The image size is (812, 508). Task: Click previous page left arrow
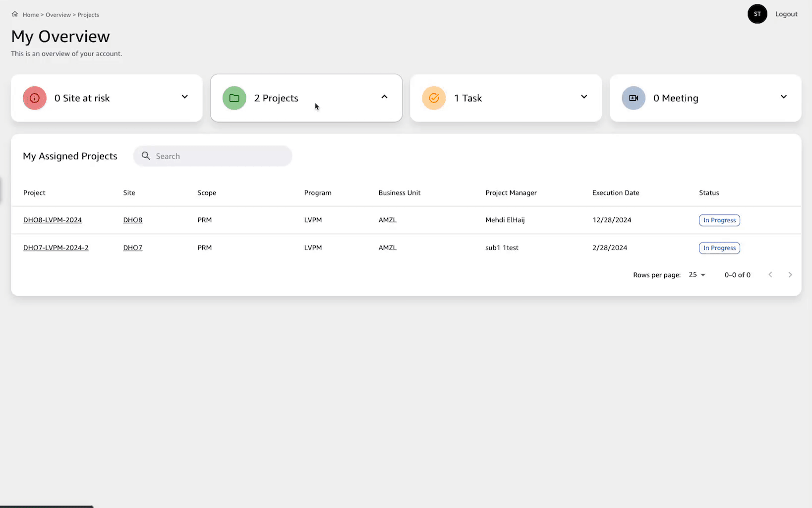[770, 274]
